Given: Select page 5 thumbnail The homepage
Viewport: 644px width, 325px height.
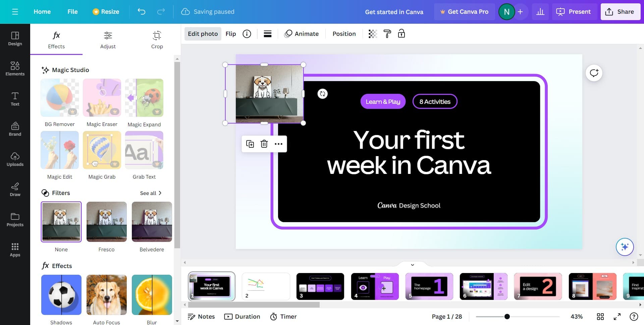Looking at the screenshot, I should (429, 286).
